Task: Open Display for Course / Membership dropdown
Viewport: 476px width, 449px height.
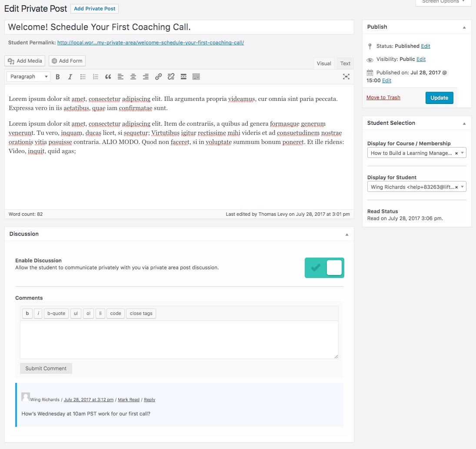Action: click(x=416, y=153)
